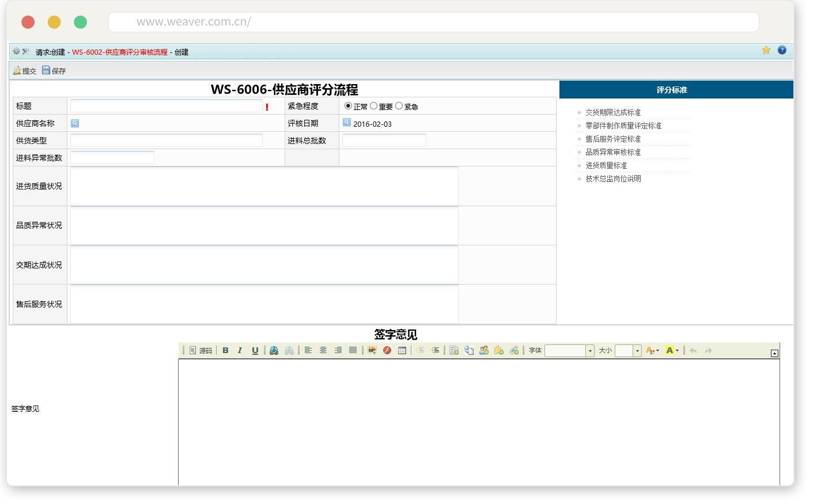Center-align text in signature editor

coord(323,350)
